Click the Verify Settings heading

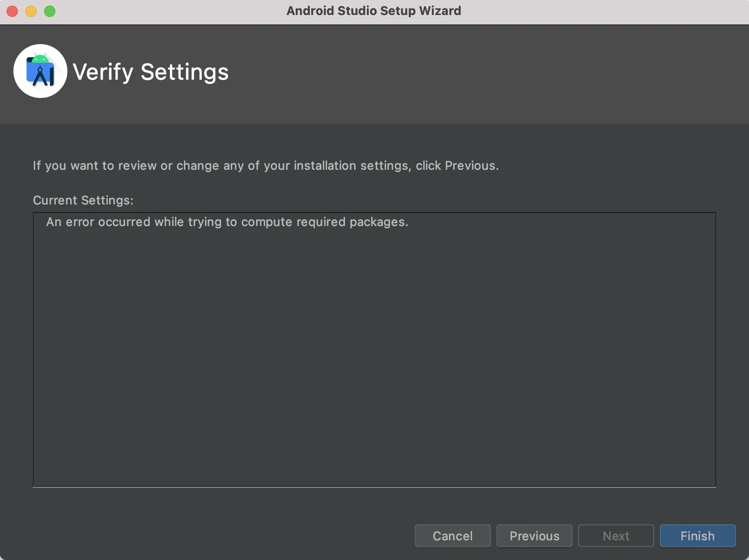151,72
